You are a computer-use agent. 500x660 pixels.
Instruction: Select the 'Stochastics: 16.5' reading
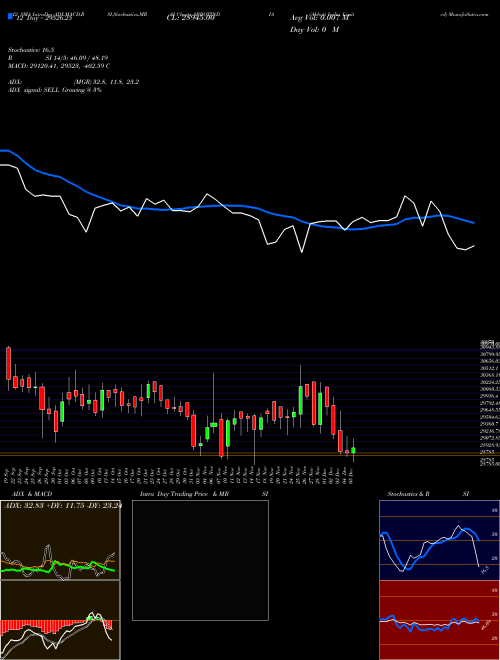[x=31, y=50]
